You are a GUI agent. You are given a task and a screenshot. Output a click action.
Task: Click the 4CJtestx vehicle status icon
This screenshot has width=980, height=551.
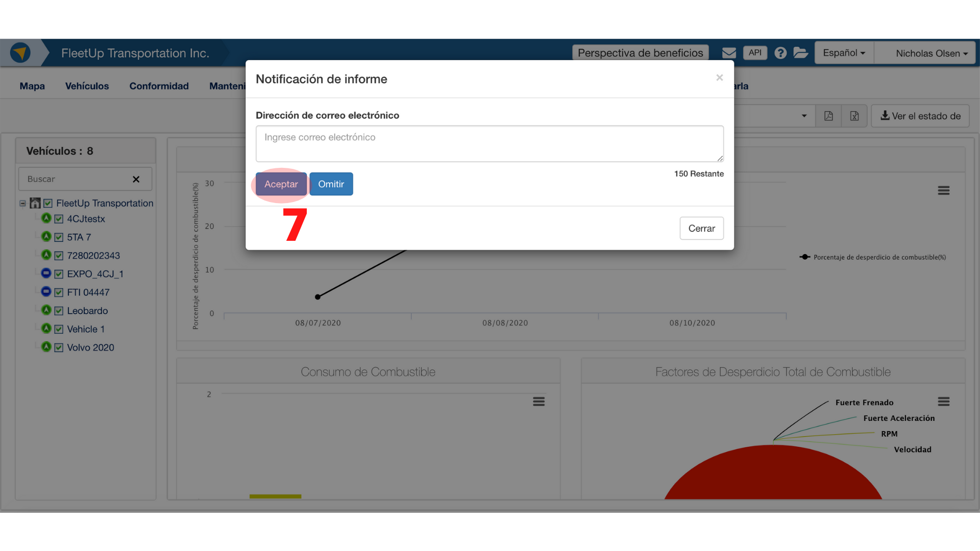[x=46, y=218]
